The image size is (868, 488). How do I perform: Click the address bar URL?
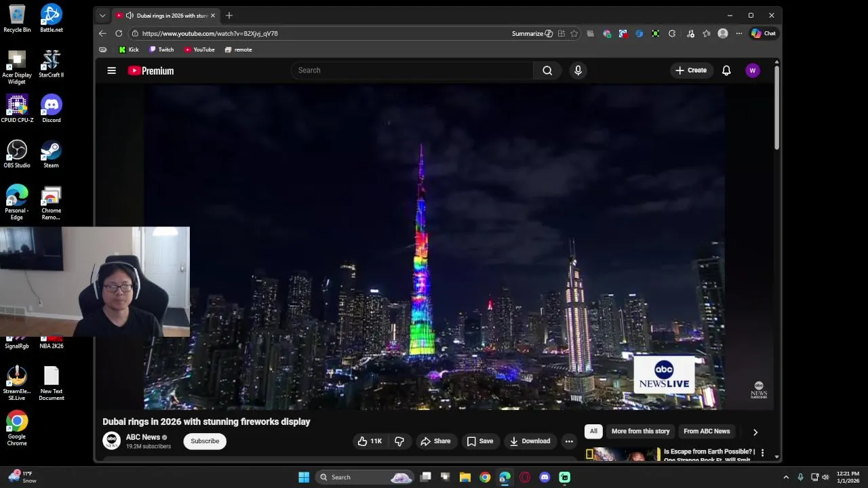point(210,33)
